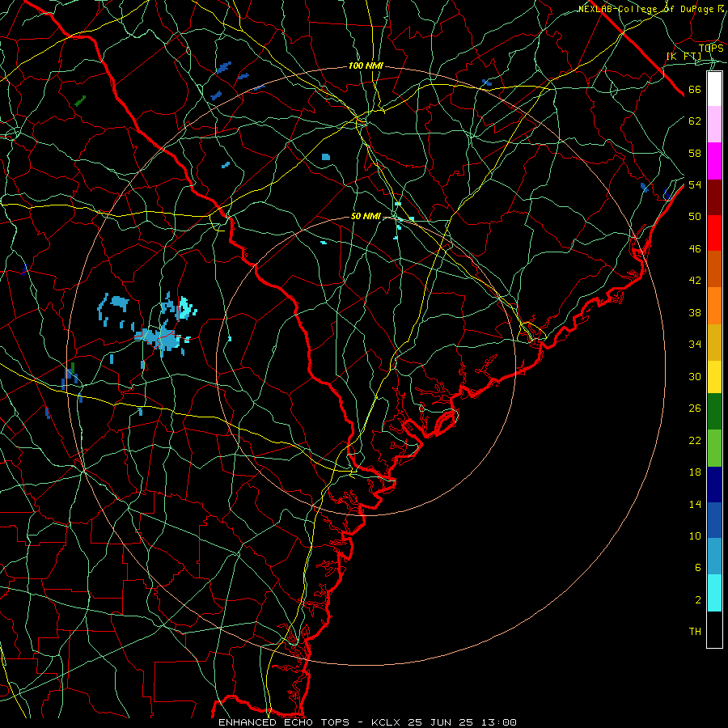The width and height of the screenshot is (728, 728).
Task: Click the 100 NMI range ring label
Action: [x=366, y=66]
